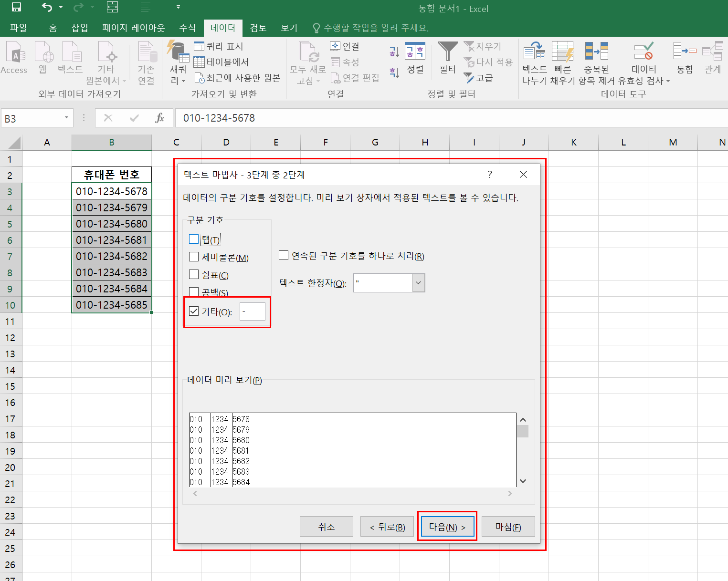The image size is (728, 581).
Task: Click the select-all corner triangle of the sheet
Action: coord(14,143)
